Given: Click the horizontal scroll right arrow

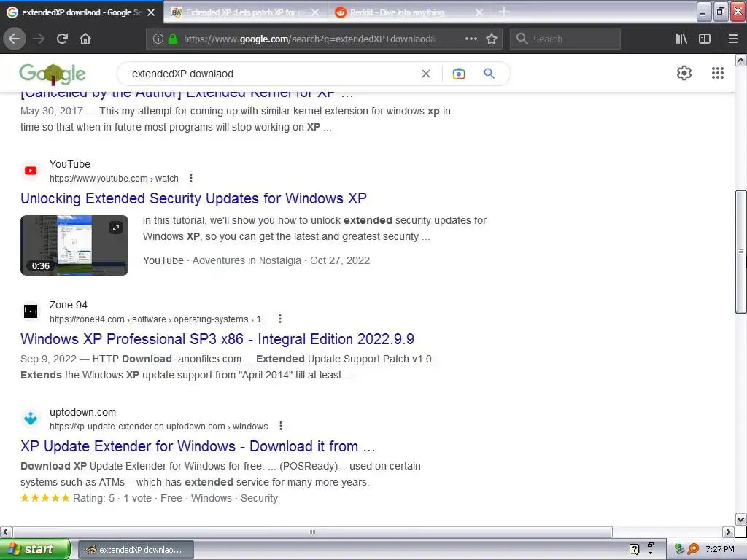Looking at the screenshot, I should [729, 532].
